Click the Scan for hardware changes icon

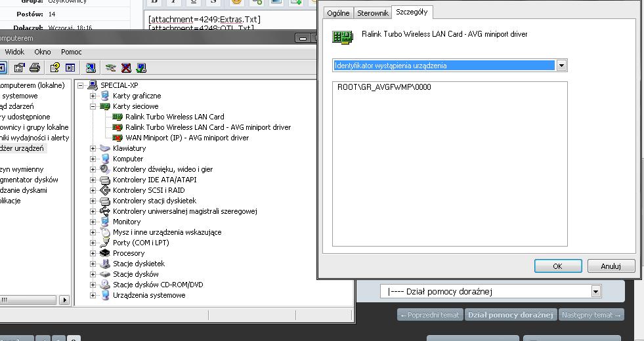point(91,68)
